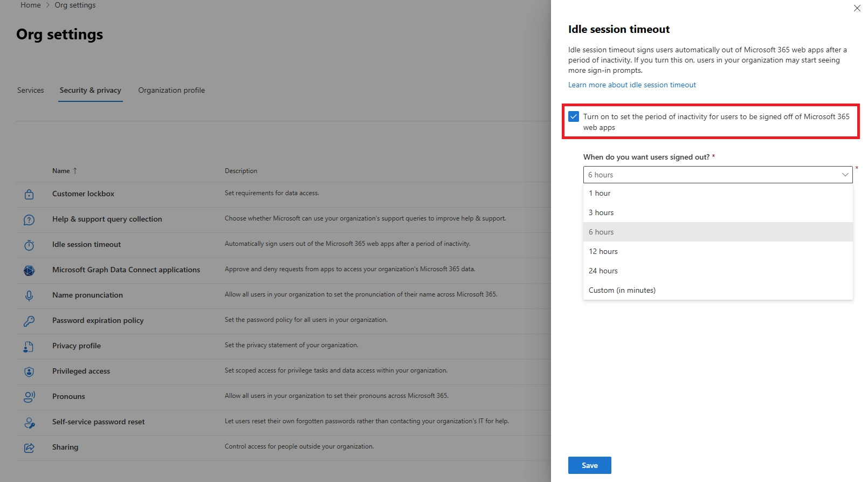Click 'Set the privacy statement of your organization.'
The height and width of the screenshot is (482, 868).
(x=291, y=345)
